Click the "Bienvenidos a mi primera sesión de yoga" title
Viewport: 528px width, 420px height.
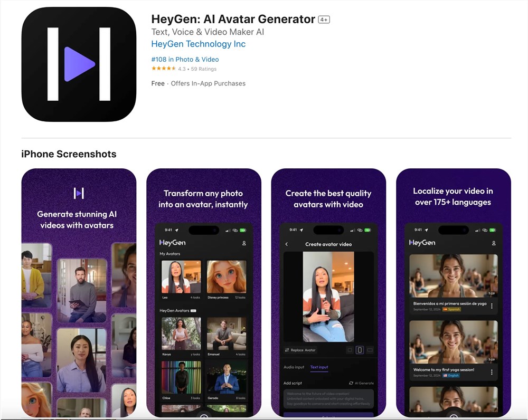point(450,303)
